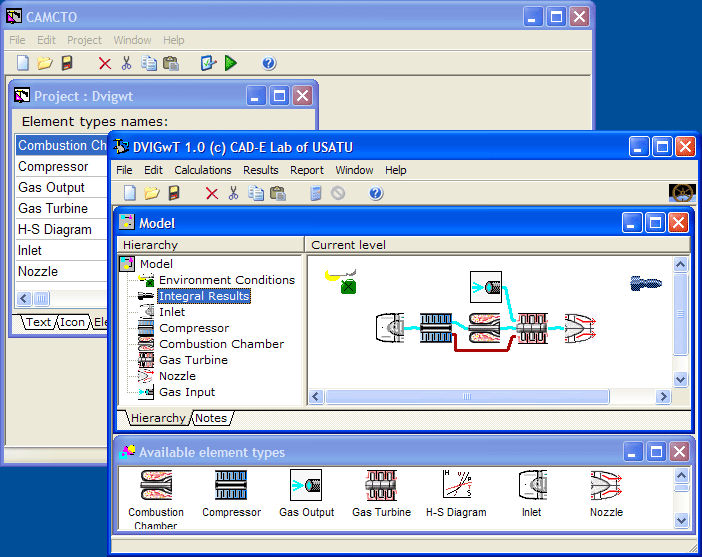Click canvas horizontal scrollbar right arrow
Image resolution: width=702 pixels, height=557 pixels.
pos(663,396)
